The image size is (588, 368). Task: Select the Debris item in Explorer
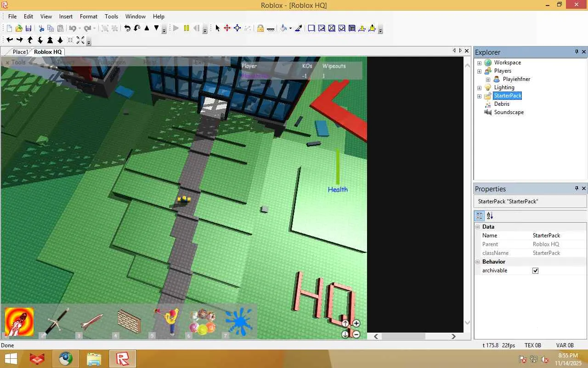coord(502,104)
